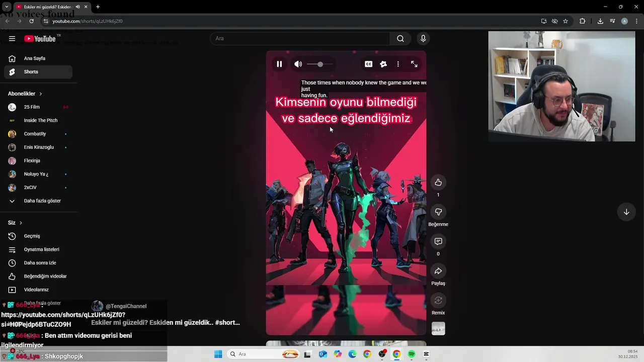This screenshot has height=362, width=644.
Task: Open Chrome profile avatar
Action: point(624,21)
